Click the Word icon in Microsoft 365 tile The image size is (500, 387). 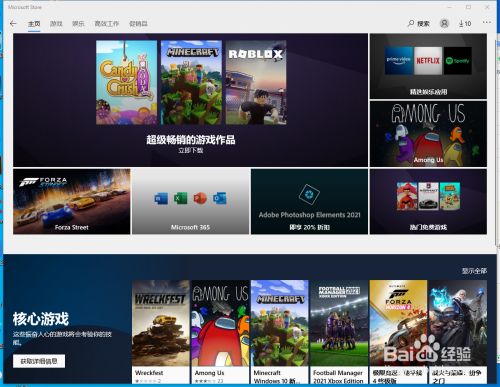161,199
